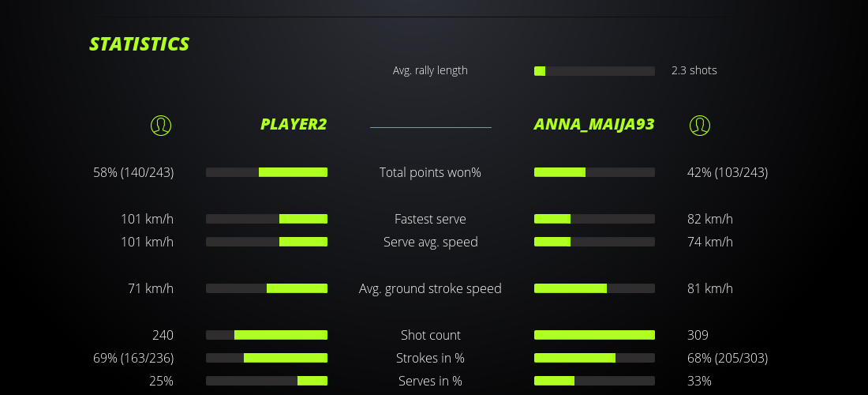Click the Avg. ground stroke speed label

click(430, 288)
